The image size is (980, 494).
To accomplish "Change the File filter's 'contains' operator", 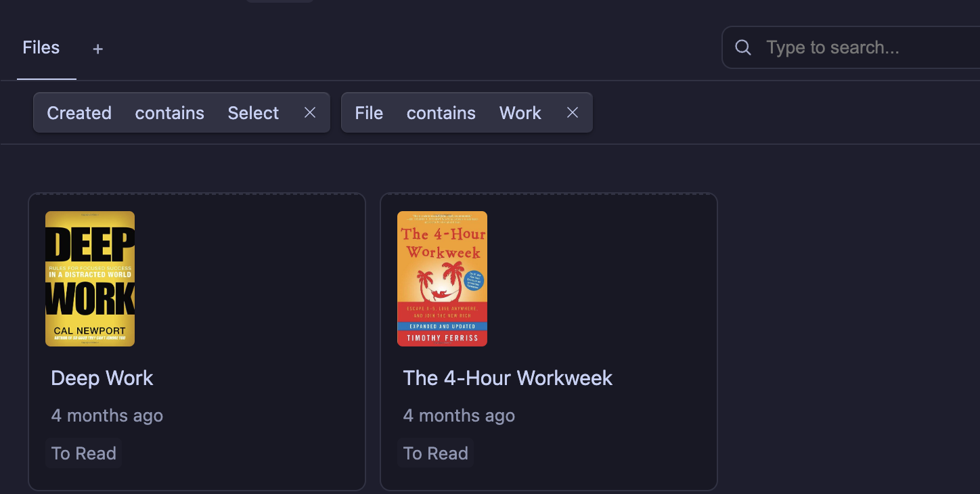I will click(x=441, y=113).
